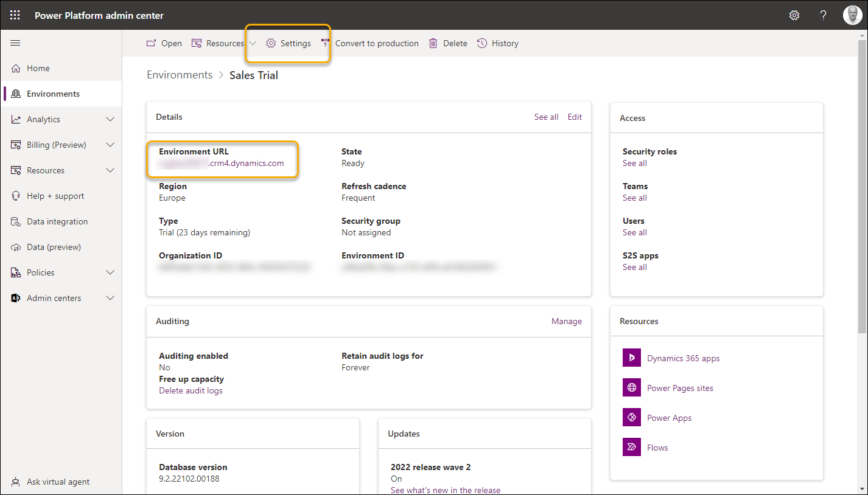868x495 pixels.
Task: Open Ask virtual agent
Action: [x=61, y=482]
